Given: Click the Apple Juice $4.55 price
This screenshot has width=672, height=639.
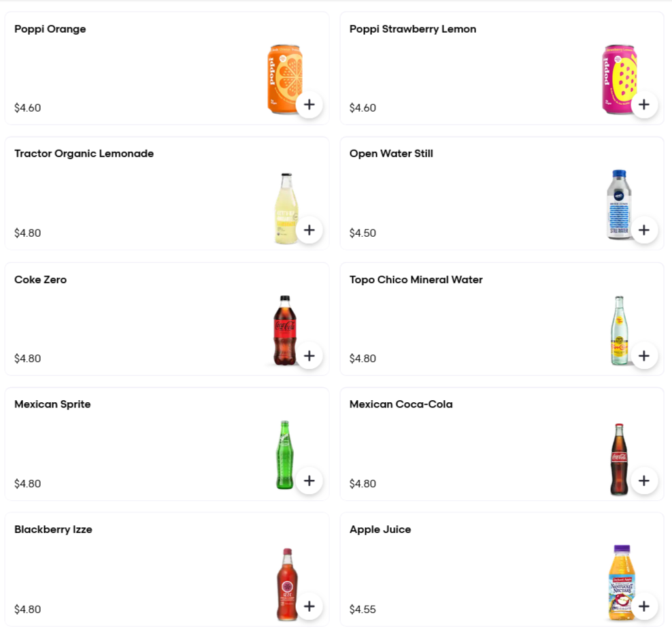Looking at the screenshot, I should click(x=363, y=610).
